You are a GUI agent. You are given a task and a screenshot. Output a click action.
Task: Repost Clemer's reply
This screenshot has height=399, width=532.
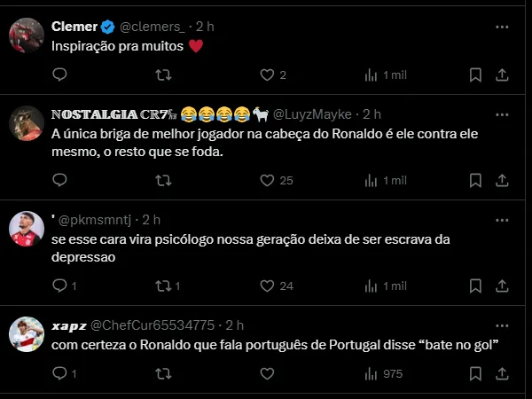click(163, 75)
